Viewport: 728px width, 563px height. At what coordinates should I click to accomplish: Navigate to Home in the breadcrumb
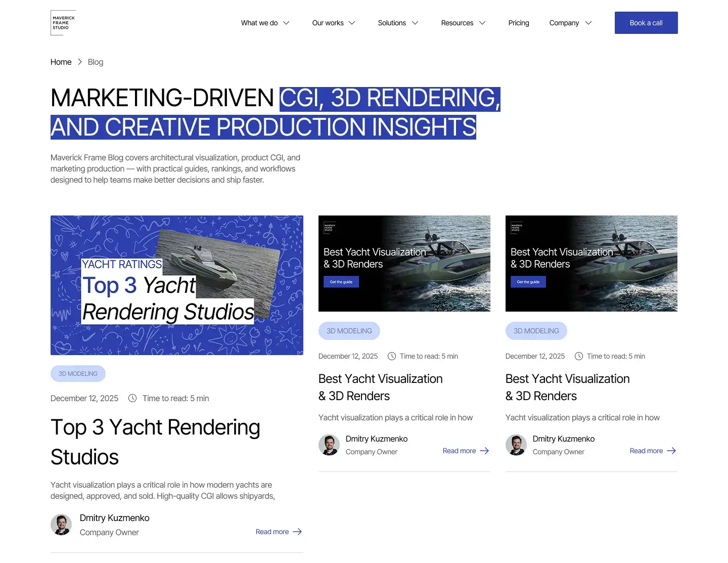[61, 62]
